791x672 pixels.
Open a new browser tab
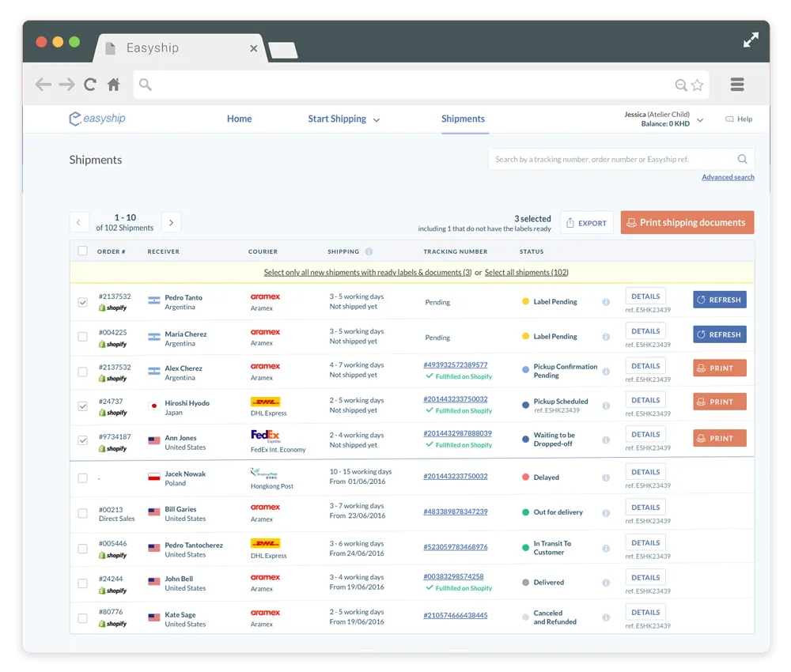click(283, 51)
